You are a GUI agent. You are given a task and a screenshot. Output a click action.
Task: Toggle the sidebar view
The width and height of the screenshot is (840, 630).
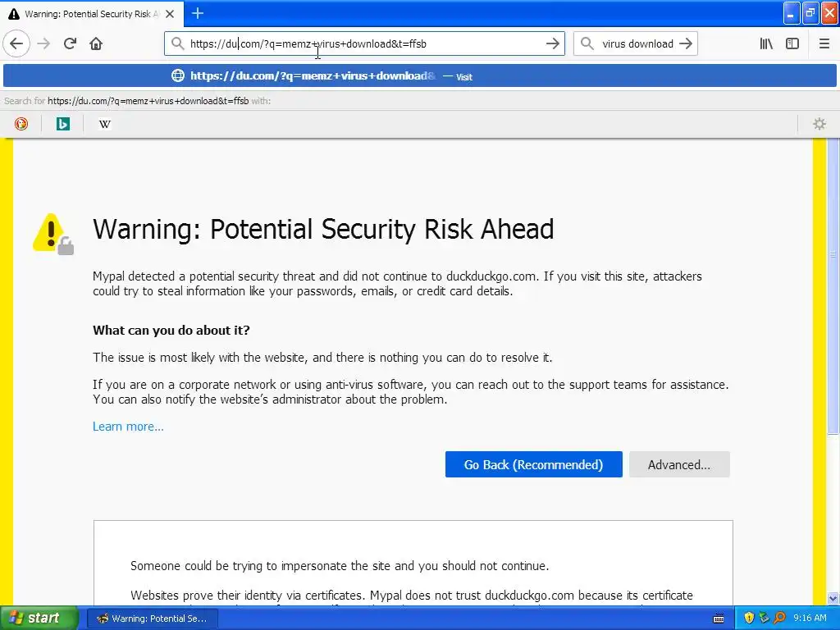coord(792,44)
